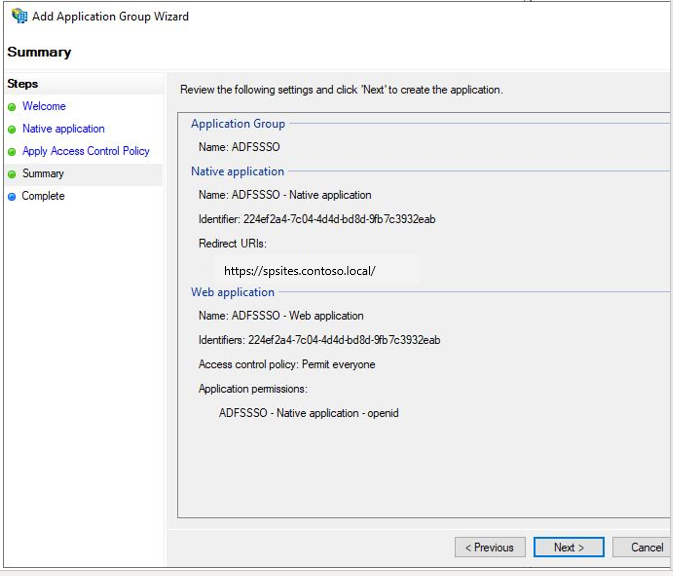
Task: Open the Apply Access Control Policy step
Action: (x=86, y=151)
